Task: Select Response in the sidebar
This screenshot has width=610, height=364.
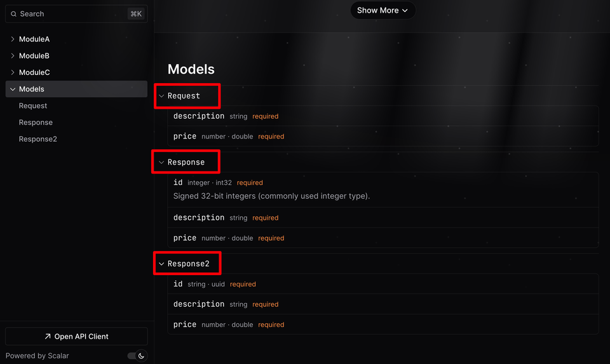Action: 36,123
